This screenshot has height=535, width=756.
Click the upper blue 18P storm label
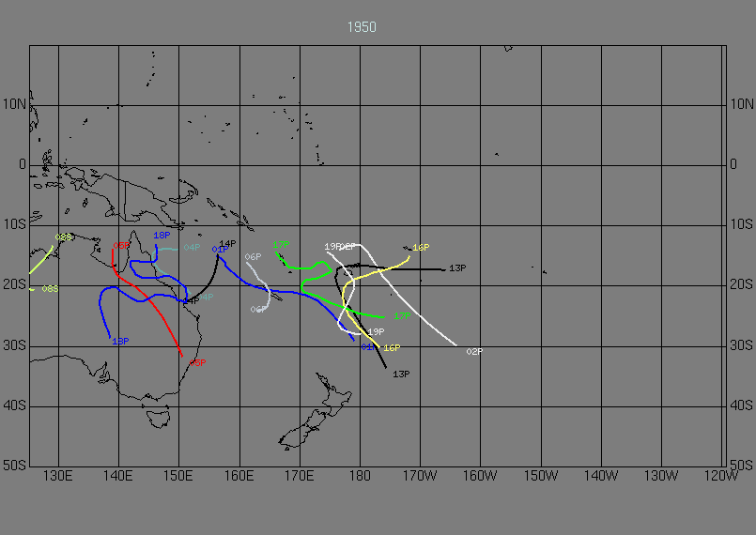pos(162,236)
